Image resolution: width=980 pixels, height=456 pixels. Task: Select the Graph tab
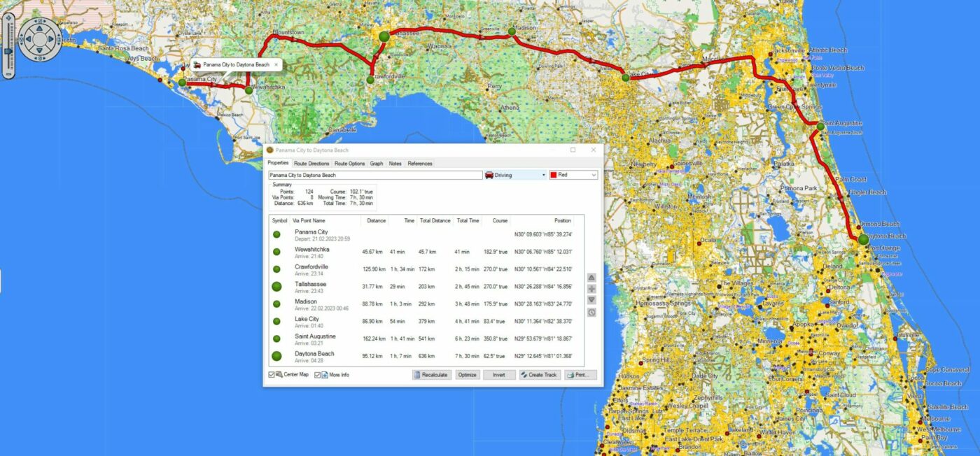[x=377, y=164]
